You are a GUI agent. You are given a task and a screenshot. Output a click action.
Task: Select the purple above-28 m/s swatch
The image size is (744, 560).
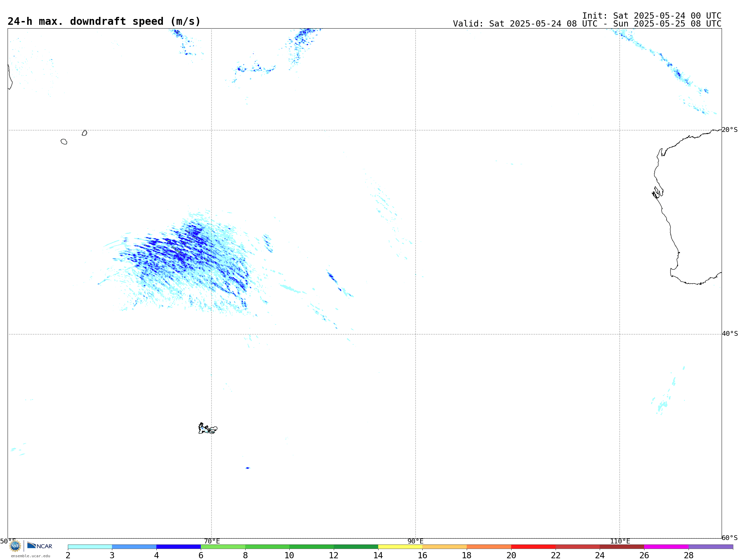click(x=711, y=547)
